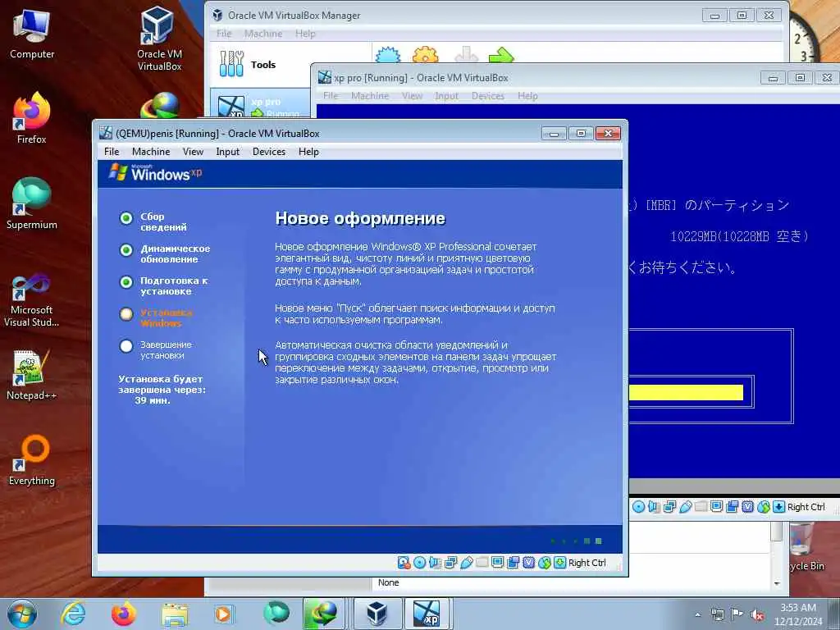Open Windows Explorer from the taskbar

175,614
